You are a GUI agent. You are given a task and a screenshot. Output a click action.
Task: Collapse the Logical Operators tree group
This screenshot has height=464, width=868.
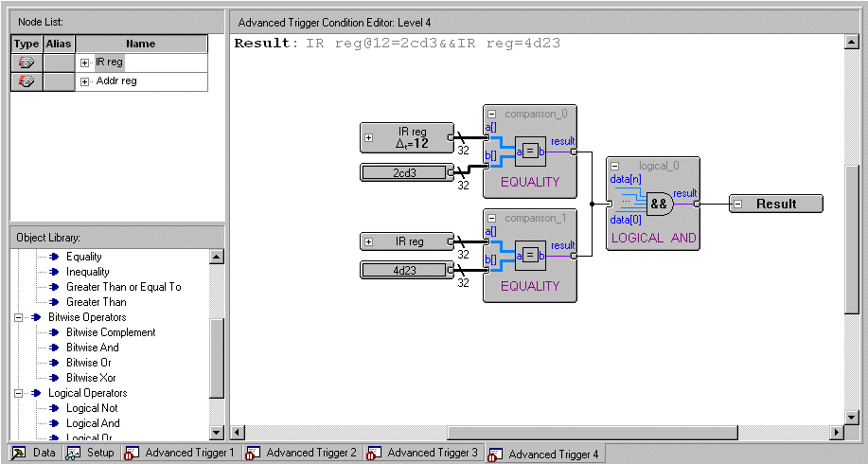18,393
